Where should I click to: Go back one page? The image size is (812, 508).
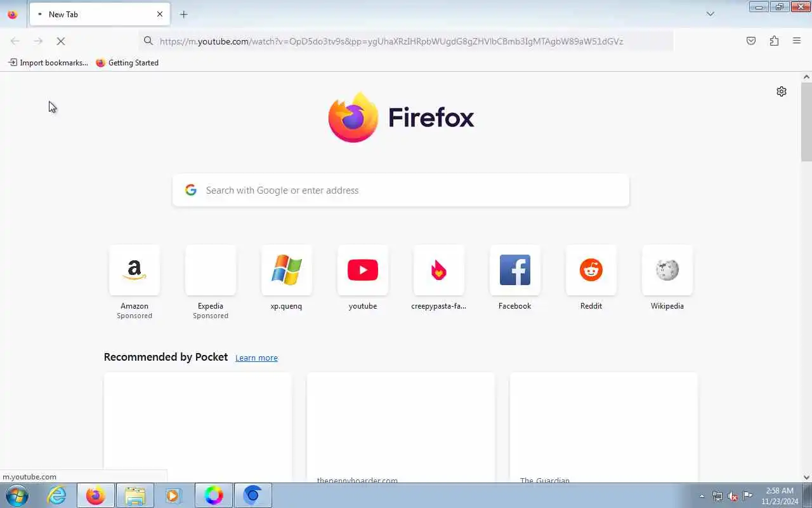pos(15,41)
